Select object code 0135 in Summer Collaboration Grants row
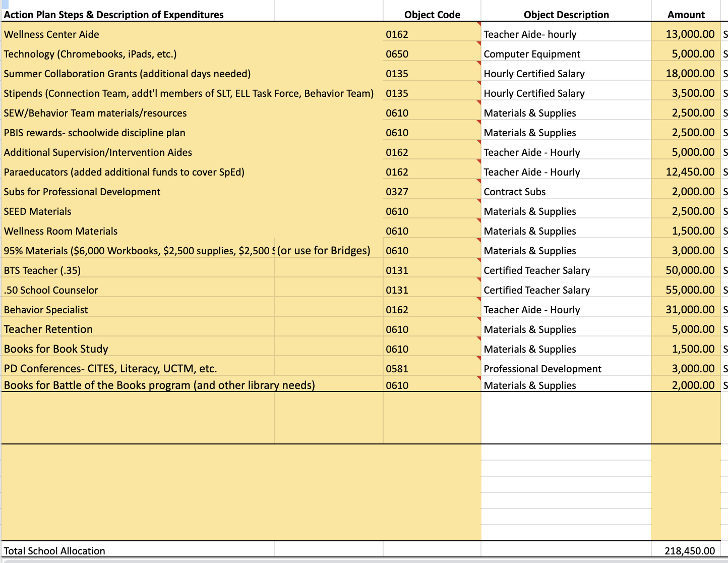Viewport: 728px width, 563px height. point(397,74)
